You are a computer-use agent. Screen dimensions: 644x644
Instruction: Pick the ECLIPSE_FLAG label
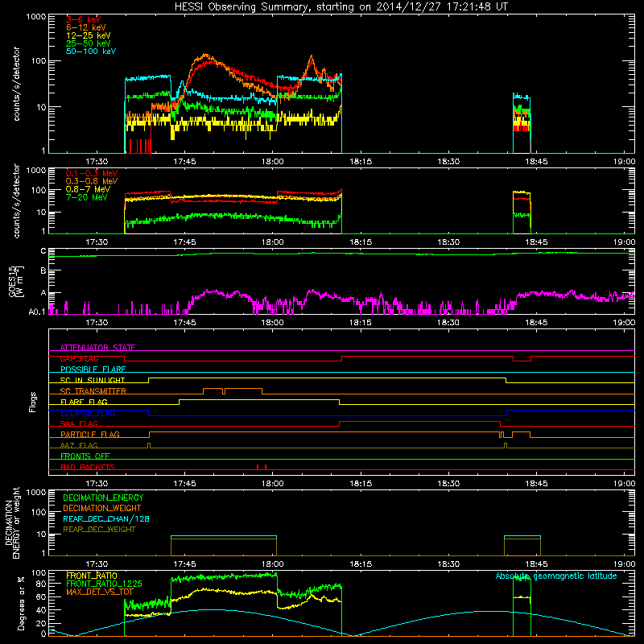[88, 413]
